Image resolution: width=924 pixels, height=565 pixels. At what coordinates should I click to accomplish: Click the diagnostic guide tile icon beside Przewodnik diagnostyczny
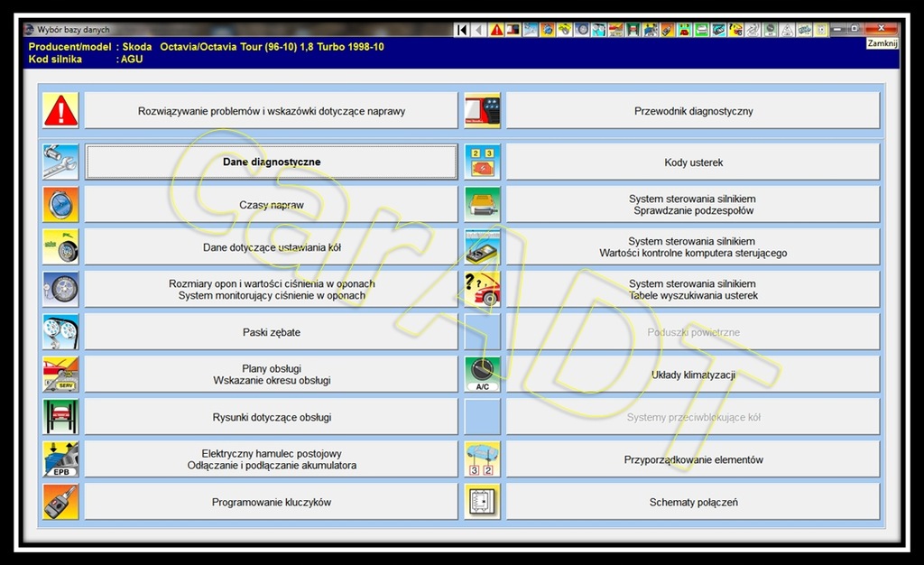coord(482,110)
